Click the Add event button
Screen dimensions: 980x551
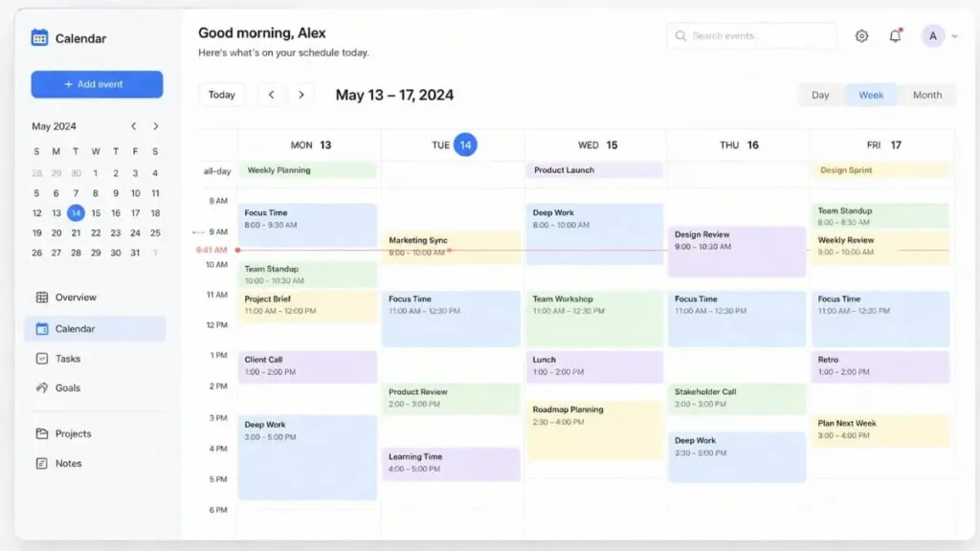(x=97, y=84)
